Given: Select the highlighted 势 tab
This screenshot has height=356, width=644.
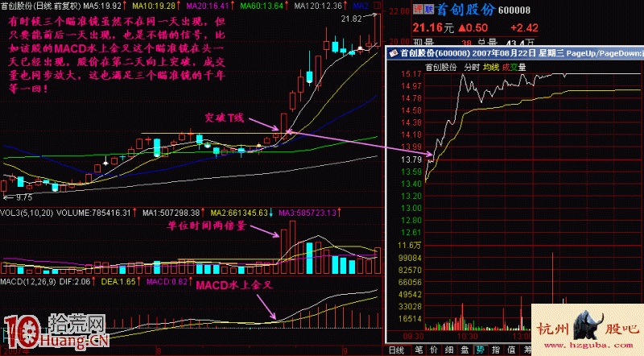Looking at the screenshot, I should [480, 350].
